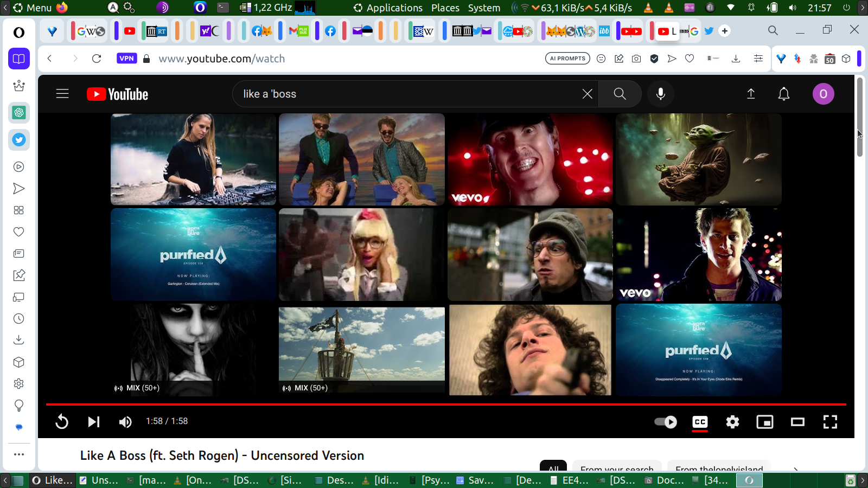
Task: Open the Yoda suggested video thumbnail
Action: (x=698, y=159)
